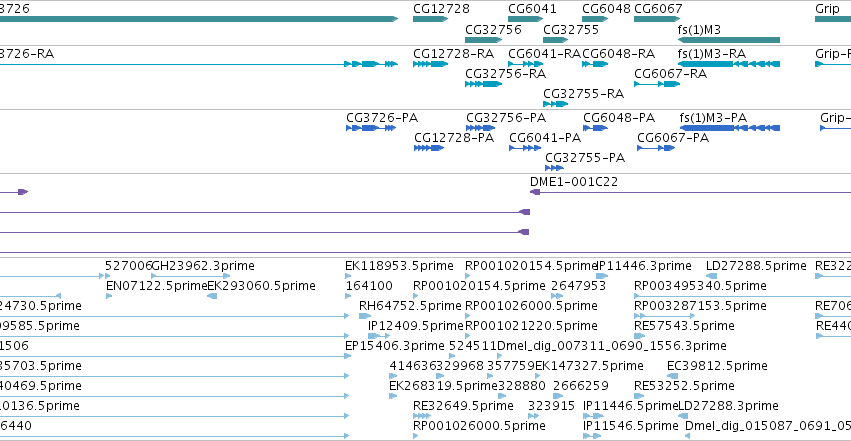Click the CG32756 gene label
The height and width of the screenshot is (441, 851).
[x=493, y=29]
